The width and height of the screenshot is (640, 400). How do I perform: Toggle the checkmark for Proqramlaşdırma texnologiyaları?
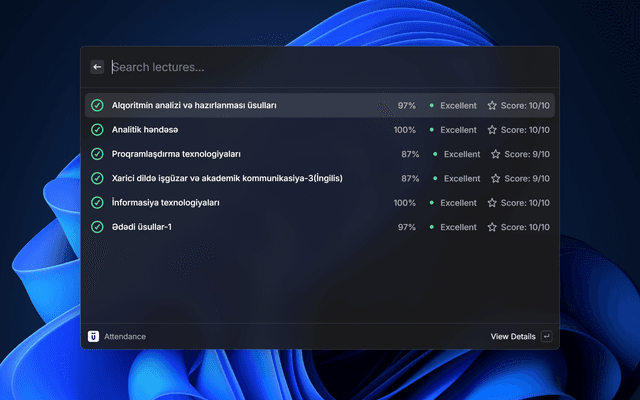[97, 154]
